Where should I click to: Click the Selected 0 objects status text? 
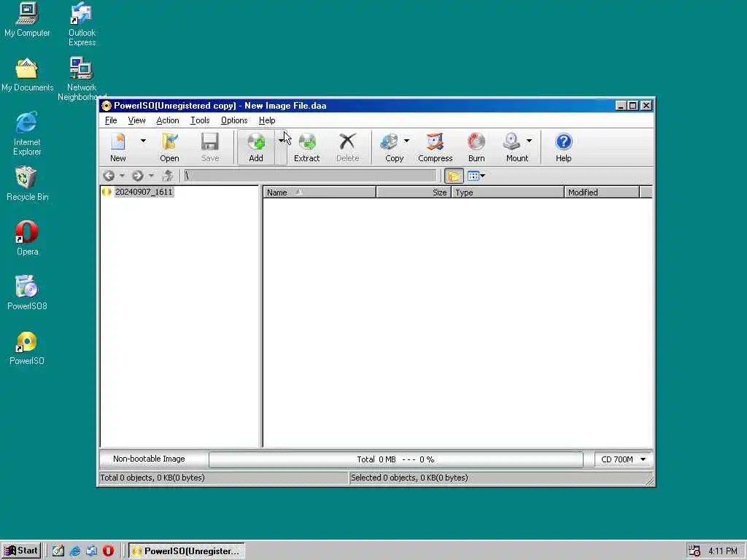[x=409, y=478]
